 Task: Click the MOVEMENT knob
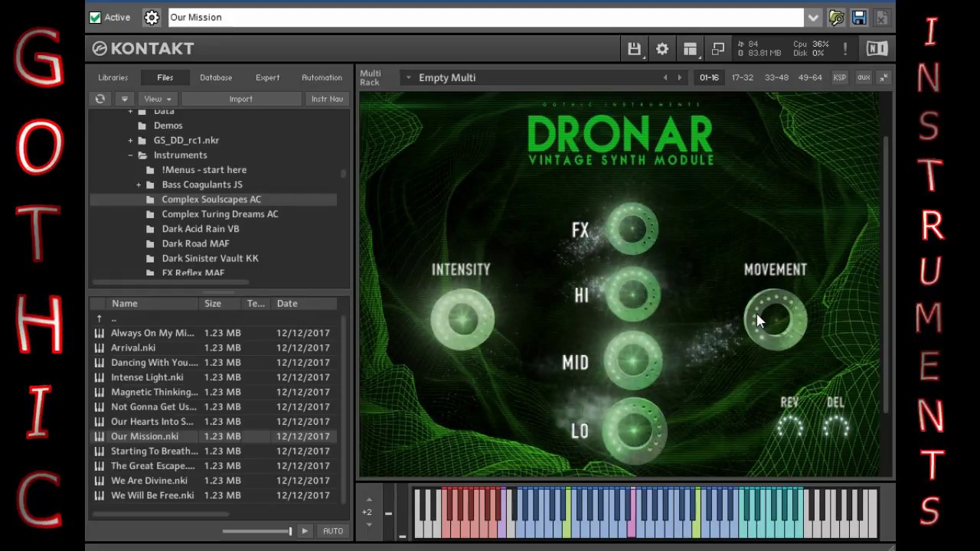776,319
